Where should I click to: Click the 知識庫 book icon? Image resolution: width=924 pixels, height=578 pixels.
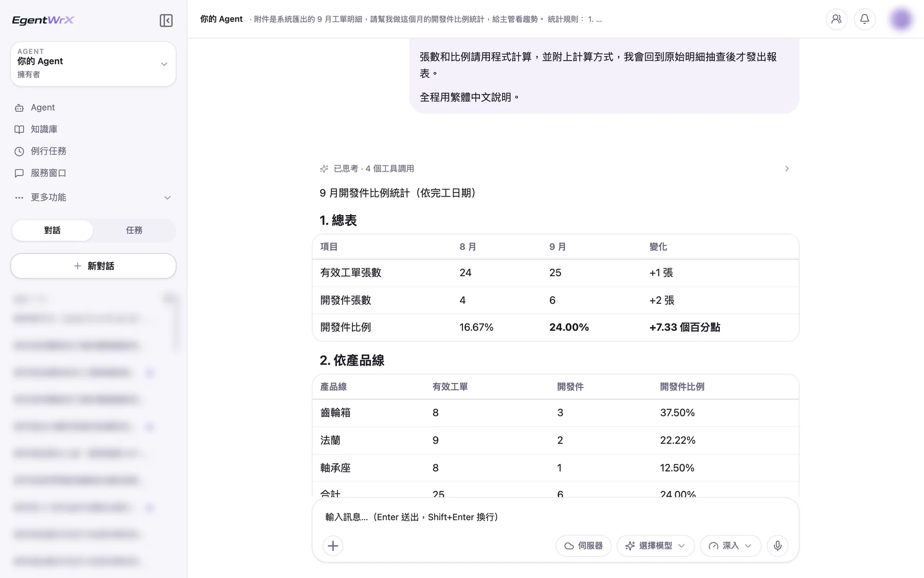point(19,130)
